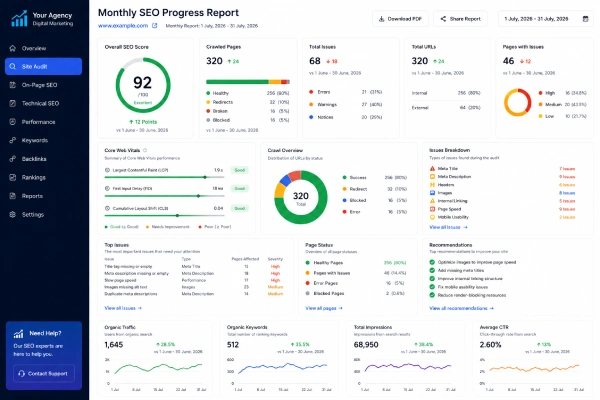The width and height of the screenshot is (600, 400).
Task: Click the Crawl Overview 320 donut chart
Action: pos(301,197)
